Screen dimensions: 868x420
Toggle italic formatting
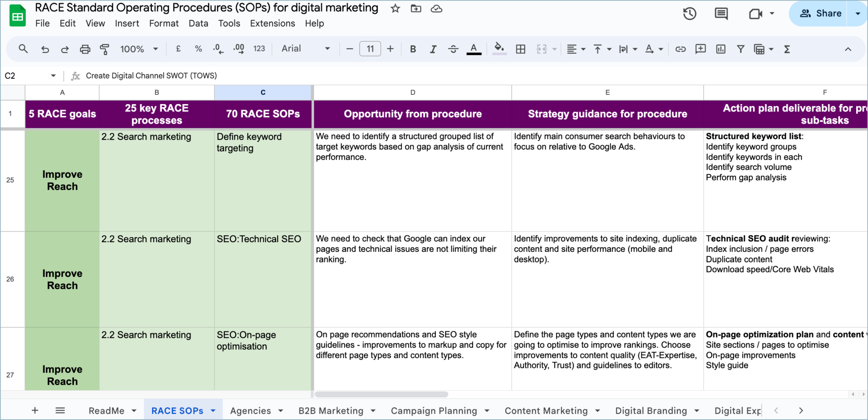tap(433, 49)
